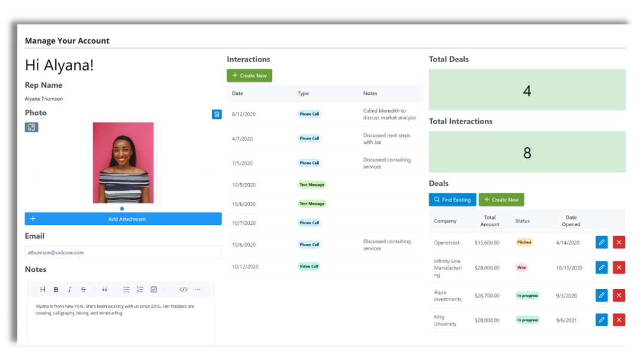The height and width of the screenshot is (359, 644).
Task: Click Find Existing in the Deals section
Action: [452, 200]
